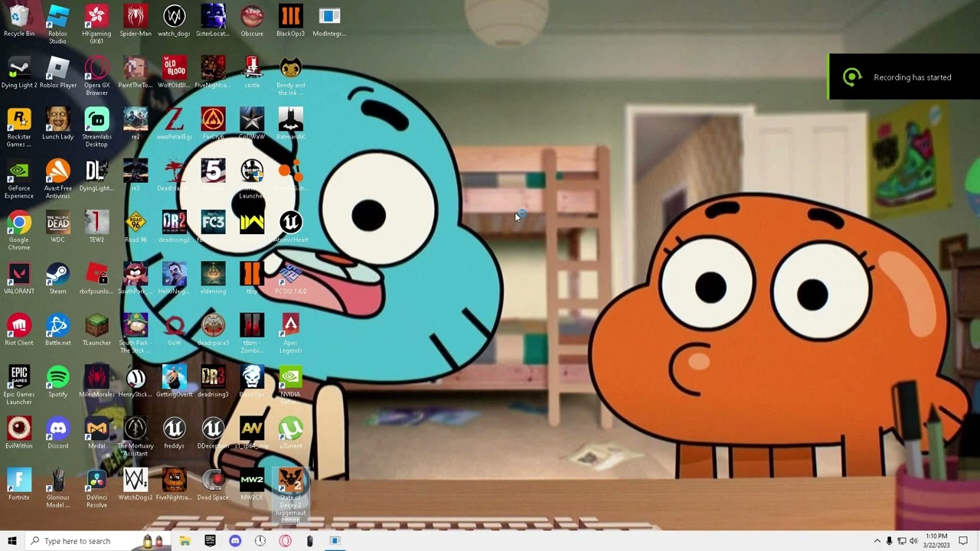Screen dimensions: 980x551
Task: Select the MilesMorales desktop icon
Action: pos(96,381)
